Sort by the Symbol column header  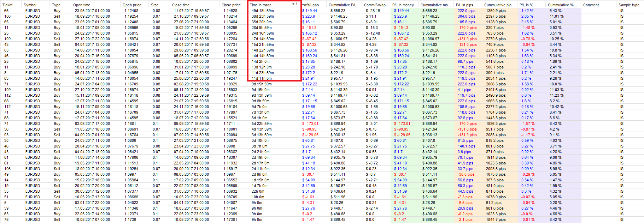point(30,5)
